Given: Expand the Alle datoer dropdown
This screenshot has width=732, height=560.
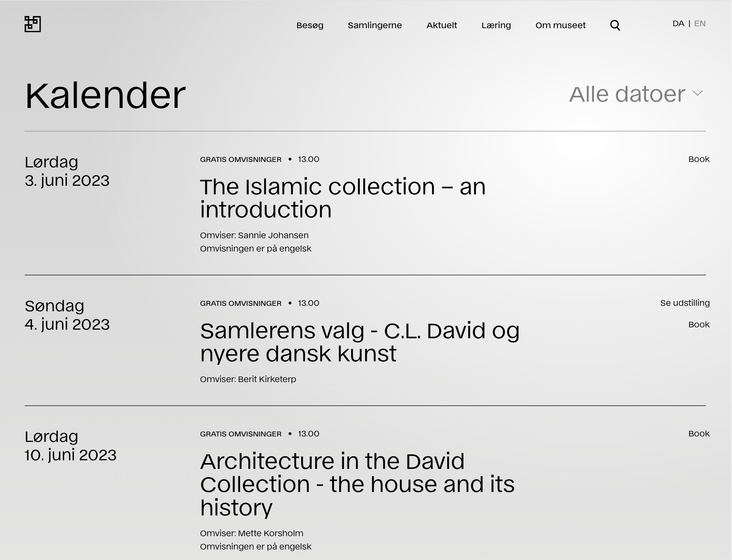Looking at the screenshot, I should (627, 94).
